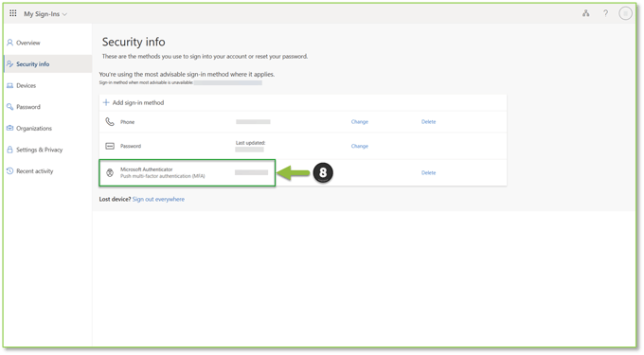644x355 pixels.
Task: Open the help question mark icon
Action: click(605, 13)
